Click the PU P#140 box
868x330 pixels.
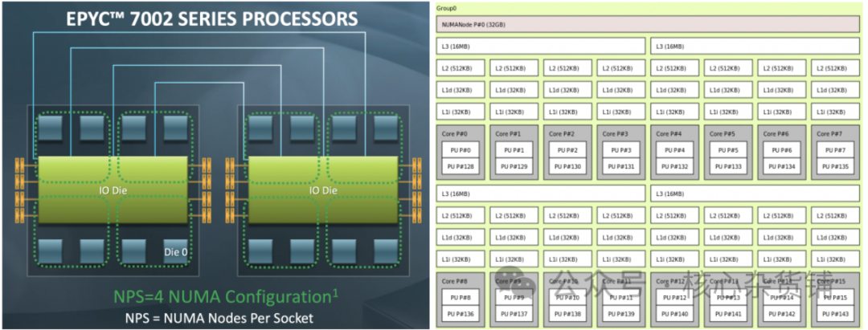coord(675,314)
